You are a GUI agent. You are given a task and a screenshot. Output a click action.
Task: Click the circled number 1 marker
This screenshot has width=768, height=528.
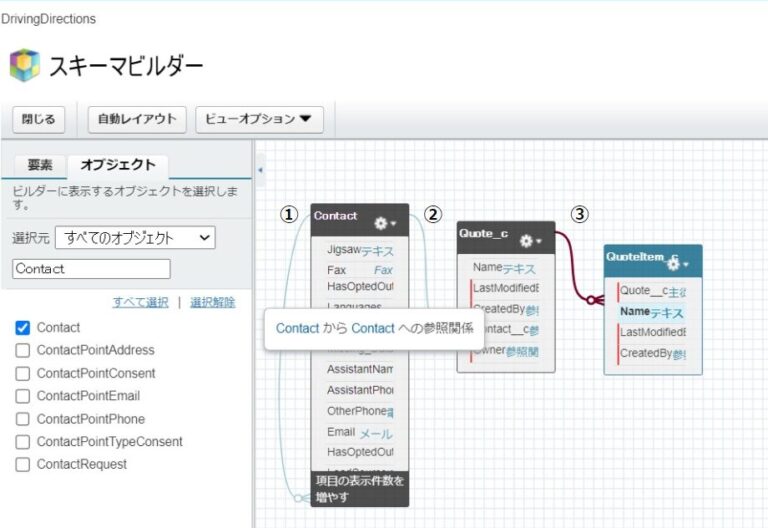(289, 214)
